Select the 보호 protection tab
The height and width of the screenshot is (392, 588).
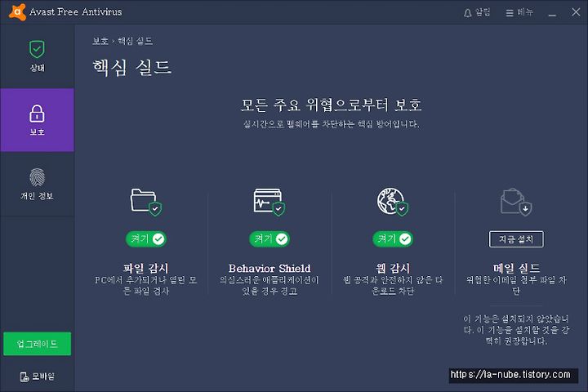click(x=37, y=120)
